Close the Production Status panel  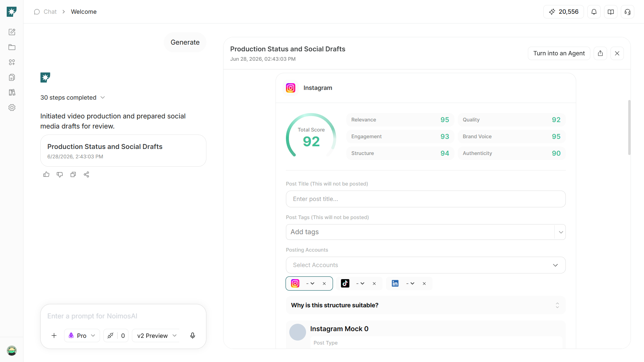tap(617, 53)
